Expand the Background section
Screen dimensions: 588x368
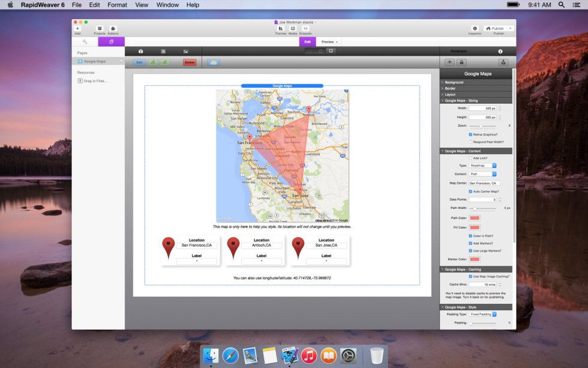476,82
